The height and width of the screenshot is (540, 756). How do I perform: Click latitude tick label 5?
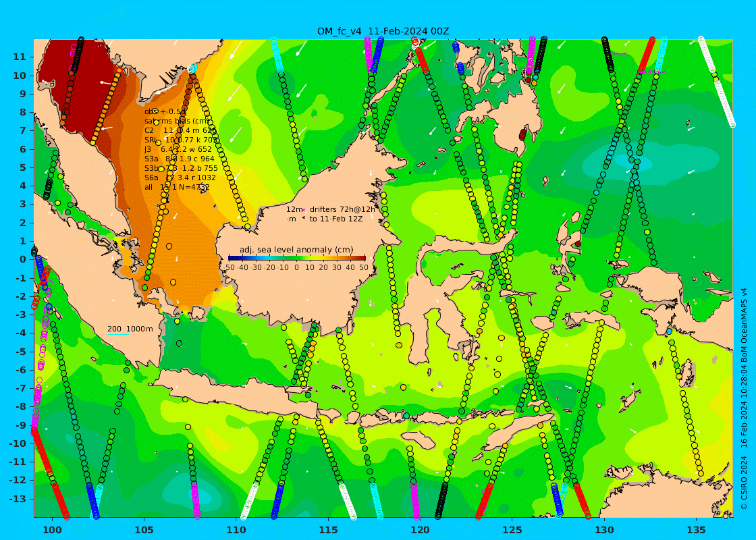(23, 167)
